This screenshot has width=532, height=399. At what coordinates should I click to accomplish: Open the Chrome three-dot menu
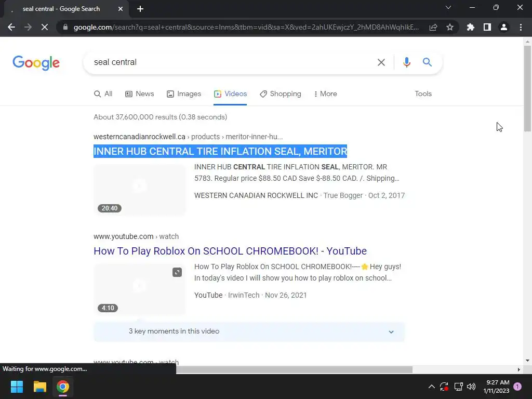coord(521,27)
